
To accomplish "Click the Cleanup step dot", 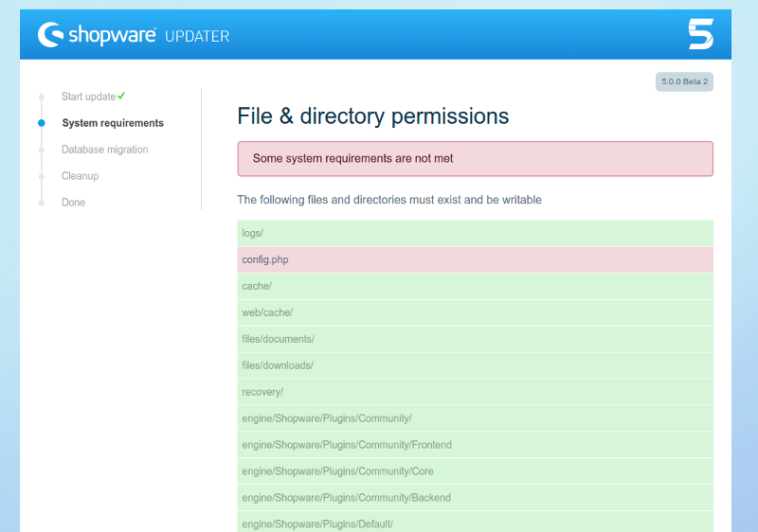I will [42, 176].
